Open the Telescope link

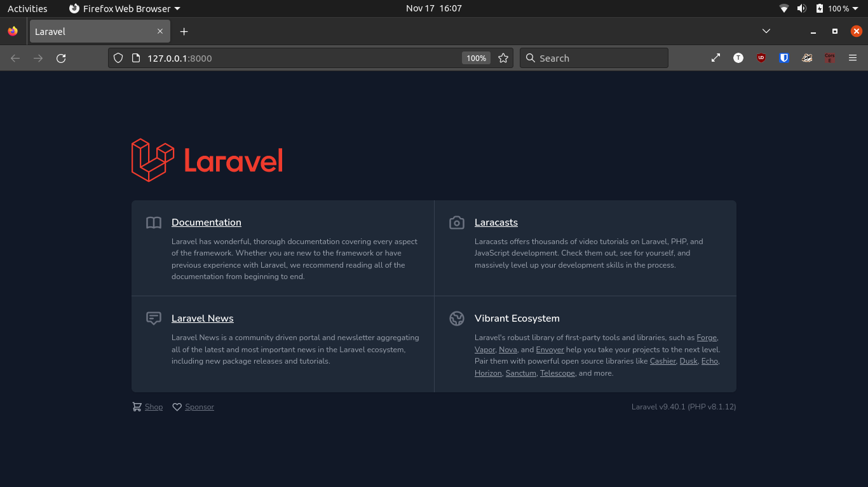[557, 373]
